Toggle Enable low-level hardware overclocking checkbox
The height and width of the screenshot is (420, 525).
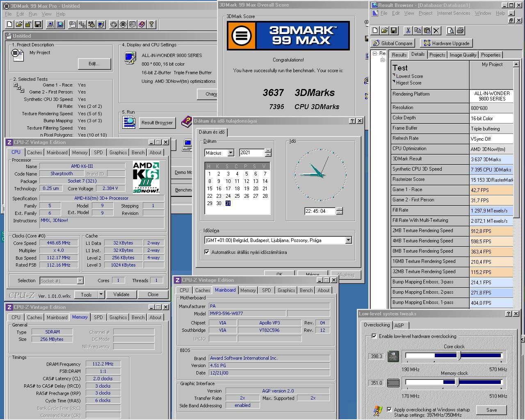click(x=374, y=336)
